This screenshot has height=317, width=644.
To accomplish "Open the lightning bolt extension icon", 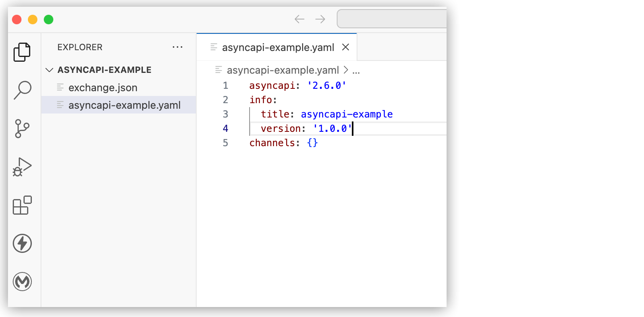I will [22, 243].
